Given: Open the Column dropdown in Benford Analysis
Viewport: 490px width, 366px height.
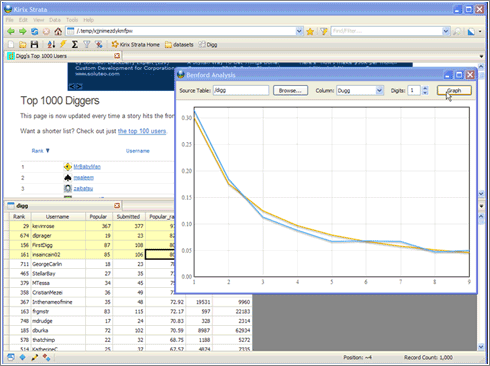Looking at the screenshot, I should point(379,90).
